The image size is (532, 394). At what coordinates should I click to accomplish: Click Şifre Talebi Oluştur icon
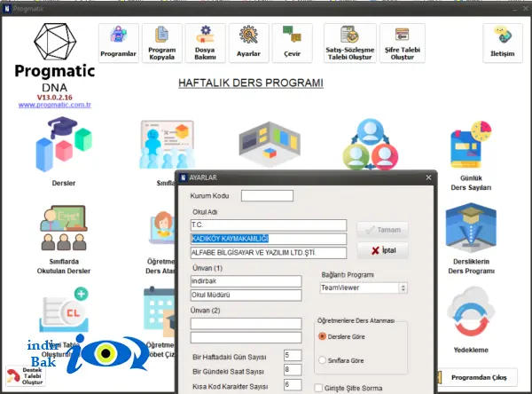pyautogui.click(x=402, y=43)
